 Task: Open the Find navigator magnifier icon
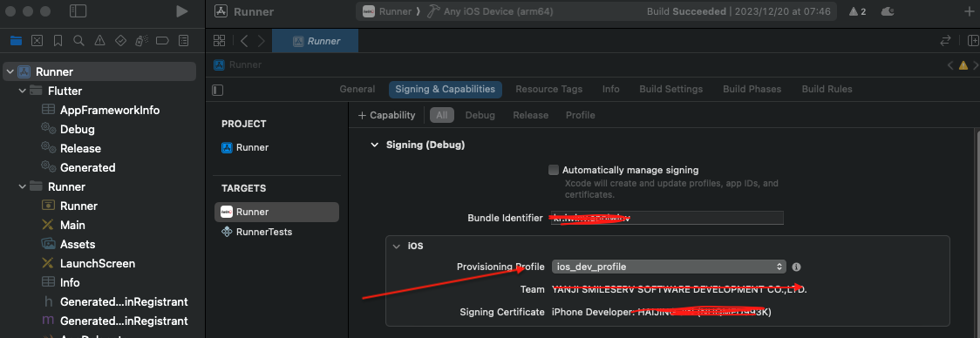78,41
